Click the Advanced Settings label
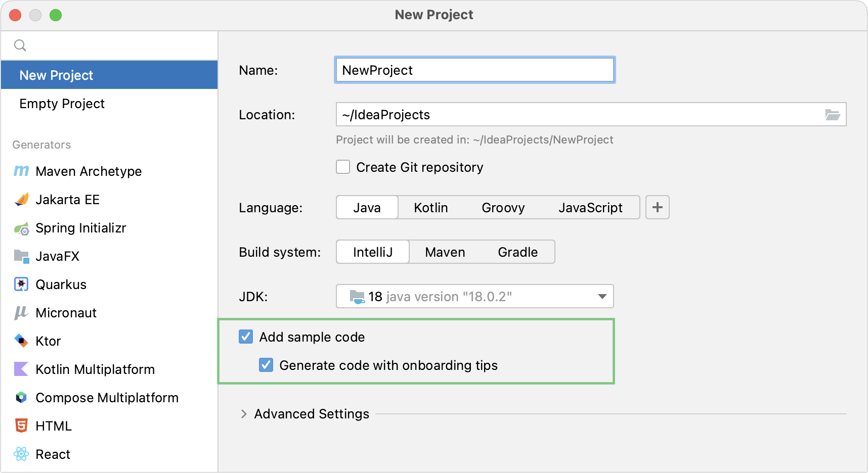 312,414
